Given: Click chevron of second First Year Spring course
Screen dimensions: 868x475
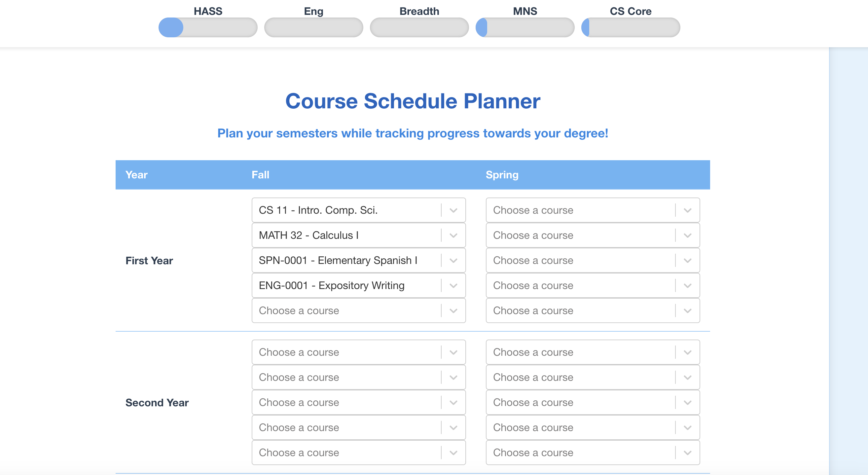Looking at the screenshot, I should click(688, 236).
